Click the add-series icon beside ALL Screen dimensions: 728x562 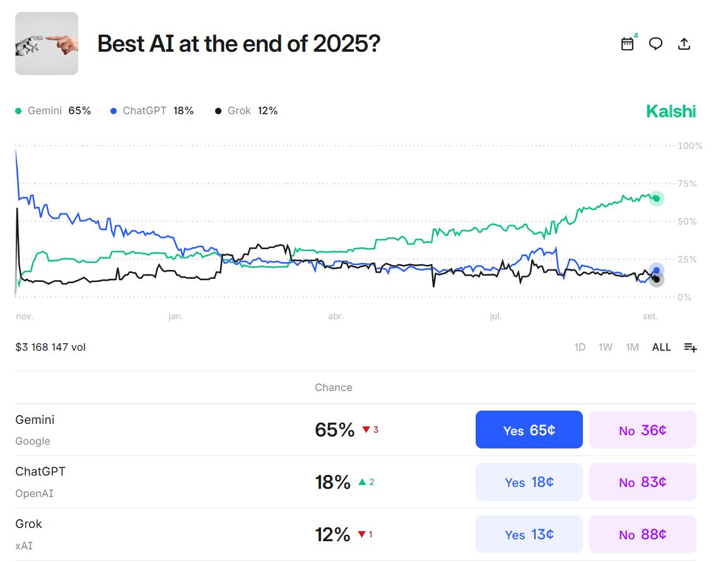click(690, 347)
